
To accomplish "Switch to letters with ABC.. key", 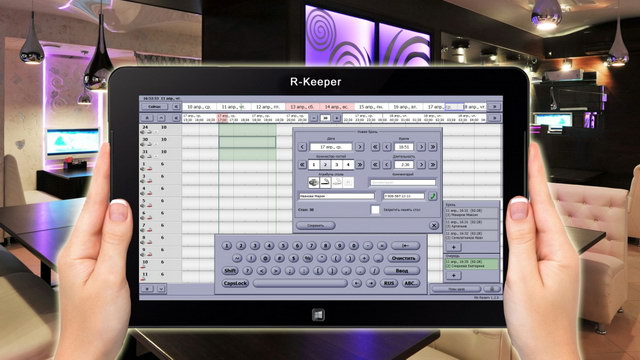I will pyautogui.click(x=411, y=283).
